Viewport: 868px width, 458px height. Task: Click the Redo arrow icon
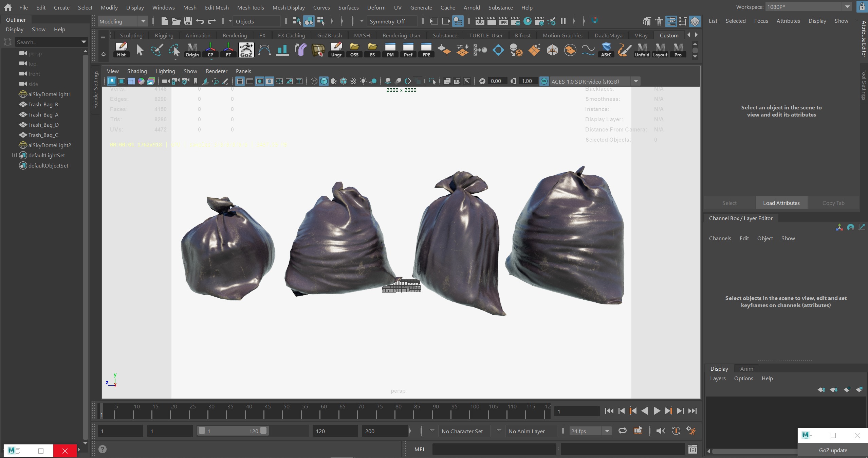click(211, 21)
